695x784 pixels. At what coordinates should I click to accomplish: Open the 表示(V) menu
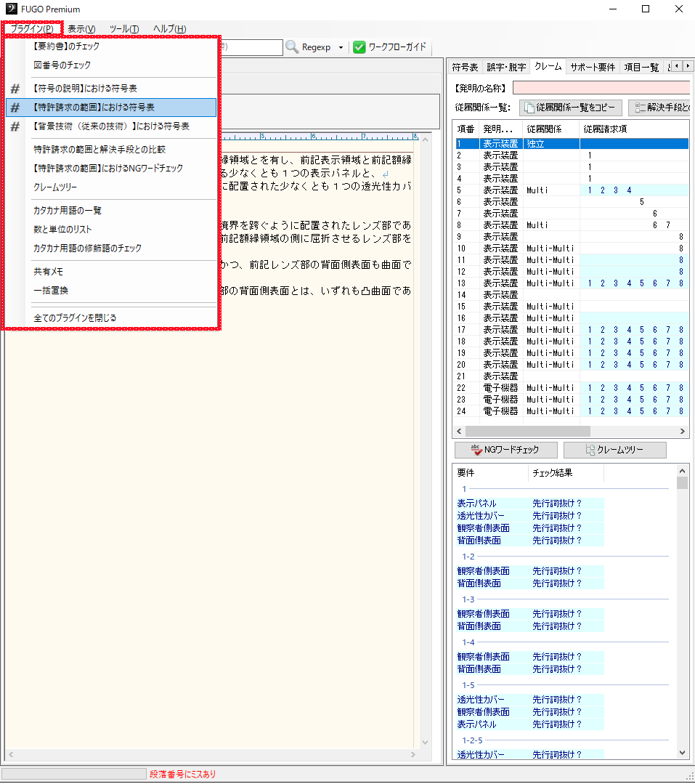tap(81, 28)
